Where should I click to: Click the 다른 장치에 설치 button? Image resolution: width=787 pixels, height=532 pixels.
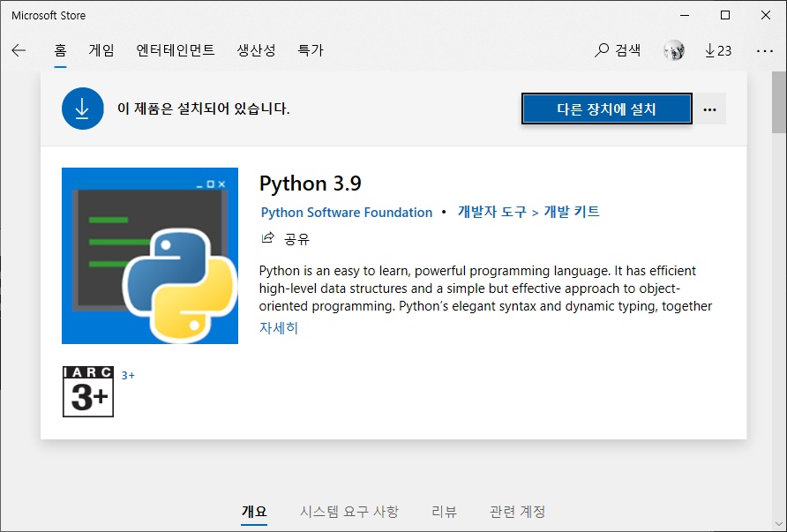(607, 109)
